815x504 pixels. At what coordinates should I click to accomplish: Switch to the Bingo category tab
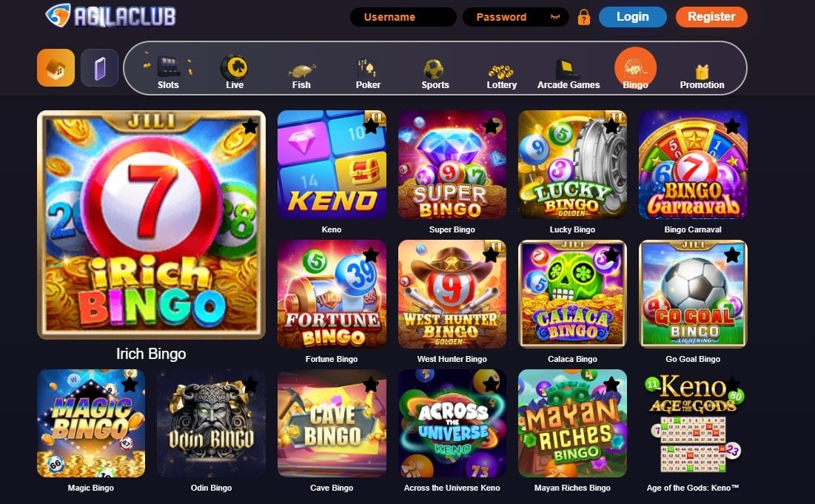coord(635,69)
